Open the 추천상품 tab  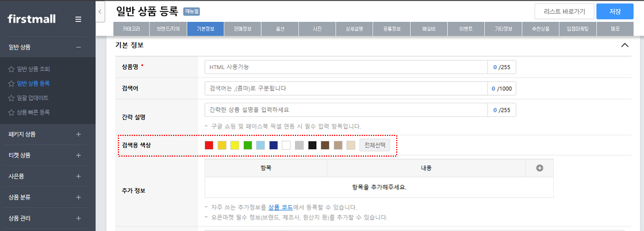point(540,29)
